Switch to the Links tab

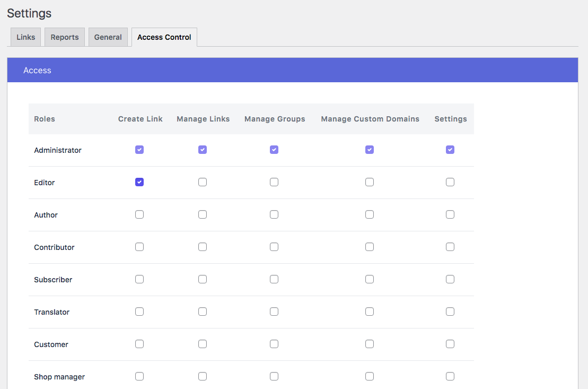click(26, 37)
